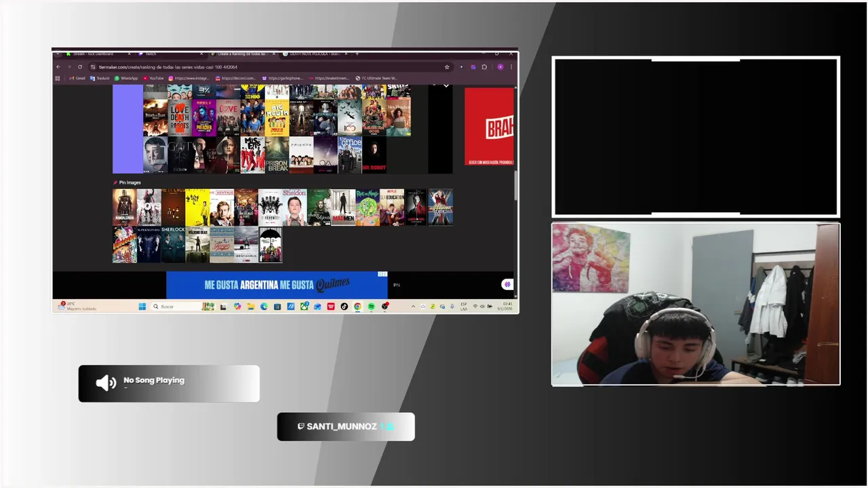Open the garticphone bookmark
This screenshot has width=868, height=488.
283,78
